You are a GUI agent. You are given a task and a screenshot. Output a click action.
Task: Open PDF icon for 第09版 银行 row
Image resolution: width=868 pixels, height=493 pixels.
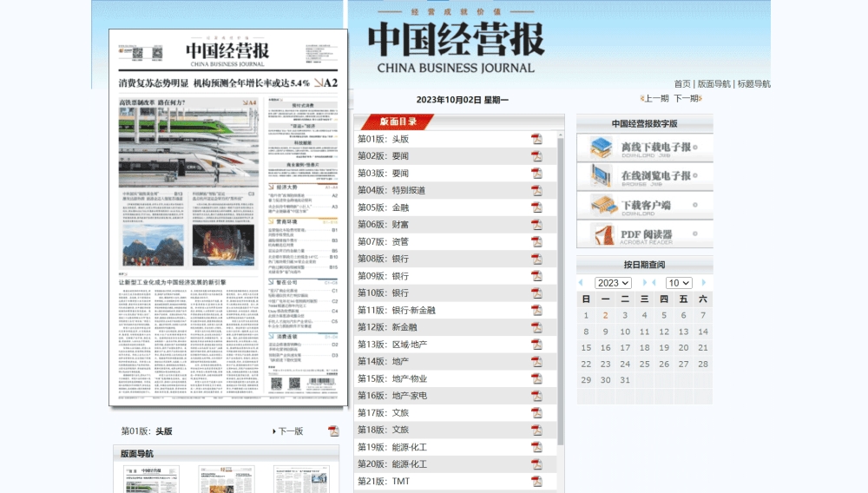coord(536,276)
